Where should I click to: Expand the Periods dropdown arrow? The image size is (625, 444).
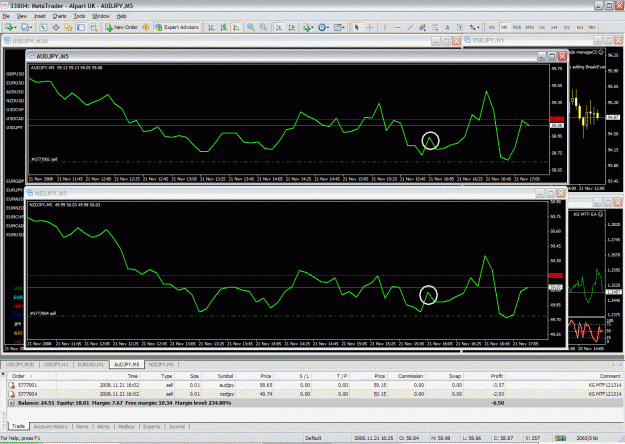pyautogui.click(x=328, y=28)
